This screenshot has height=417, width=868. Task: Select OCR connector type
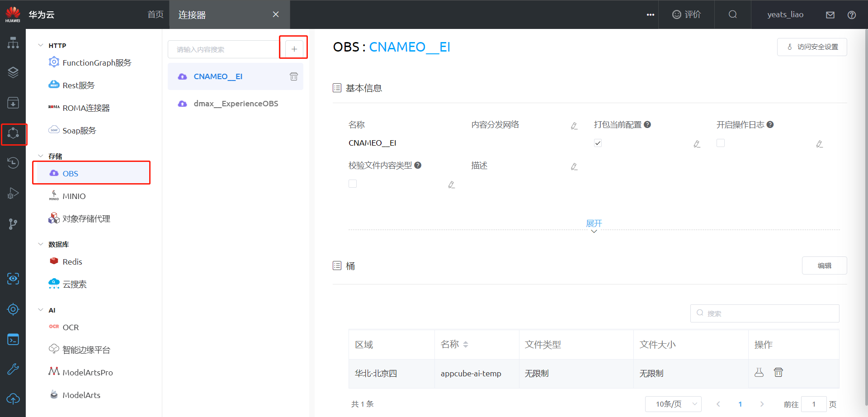click(64, 327)
